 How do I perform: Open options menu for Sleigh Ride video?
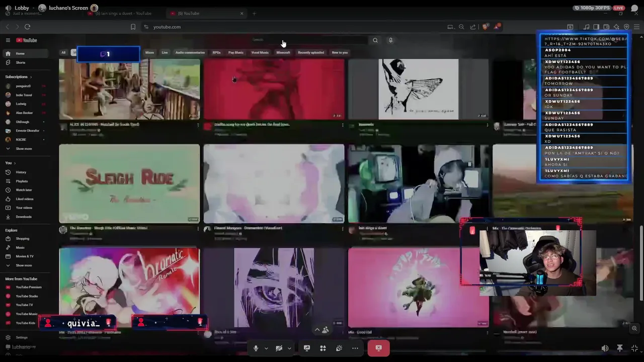pyautogui.click(x=198, y=228)
